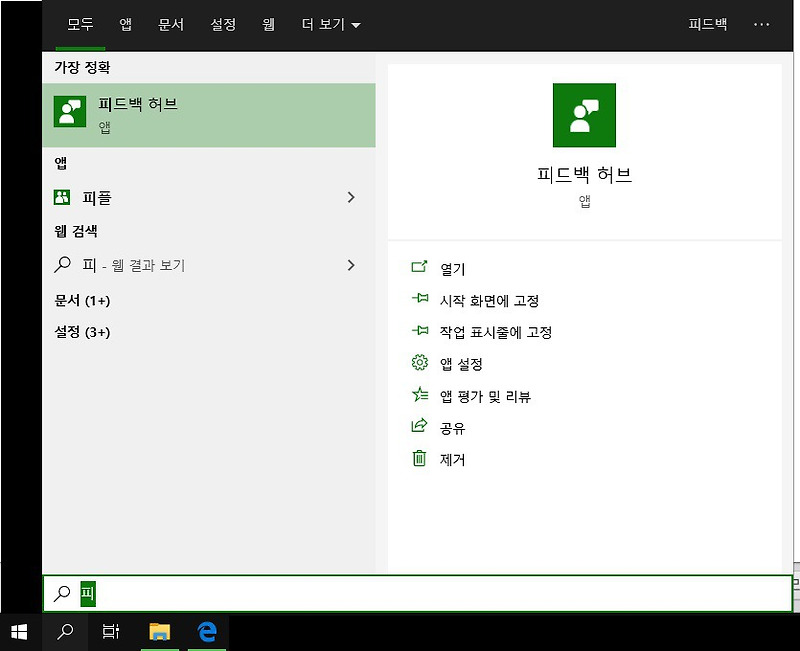Expand the 더 보기 dropdown
800x651 pixels.
pyautogui.click(x=331, y=24)
